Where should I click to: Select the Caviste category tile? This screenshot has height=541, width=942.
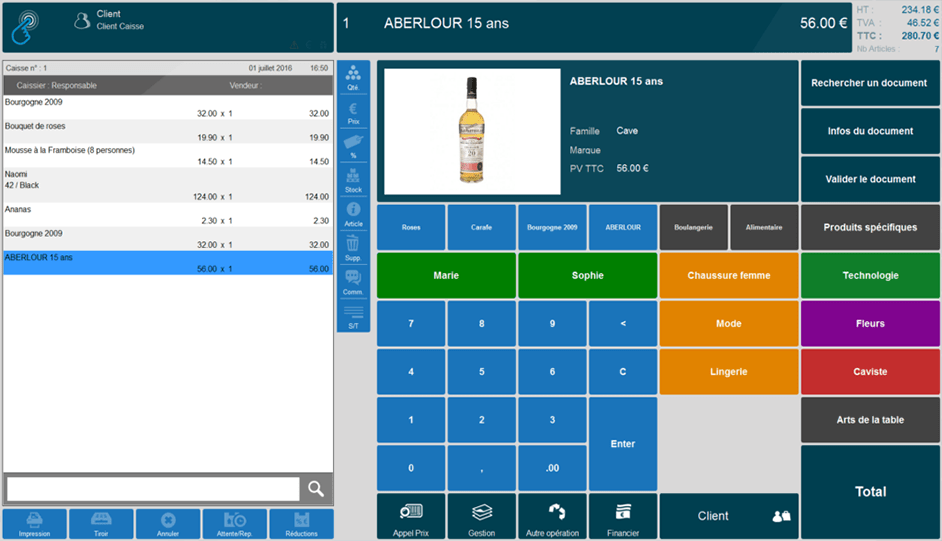coord(870,372)
